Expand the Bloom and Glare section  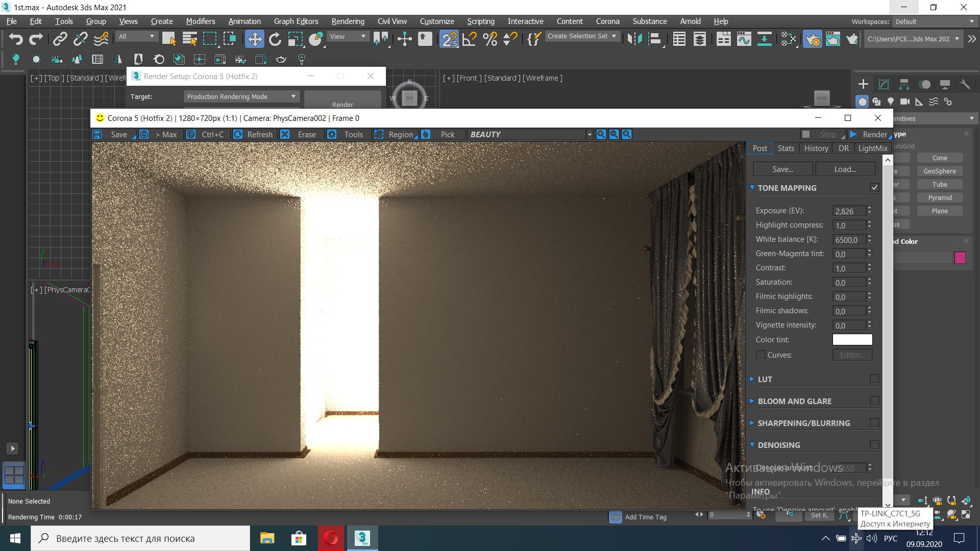(752, 401)
